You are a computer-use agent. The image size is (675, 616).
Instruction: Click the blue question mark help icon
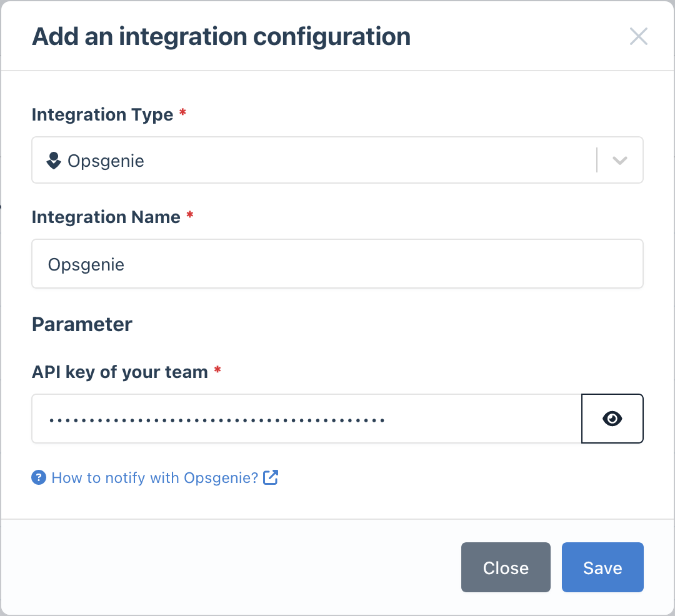(x=39, y=477)
